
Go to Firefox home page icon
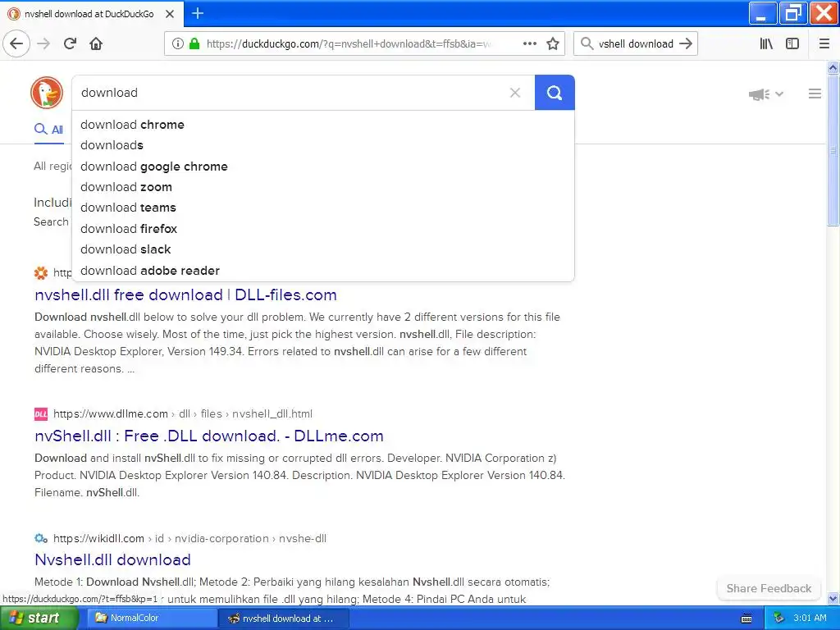[x=96, y=43]
